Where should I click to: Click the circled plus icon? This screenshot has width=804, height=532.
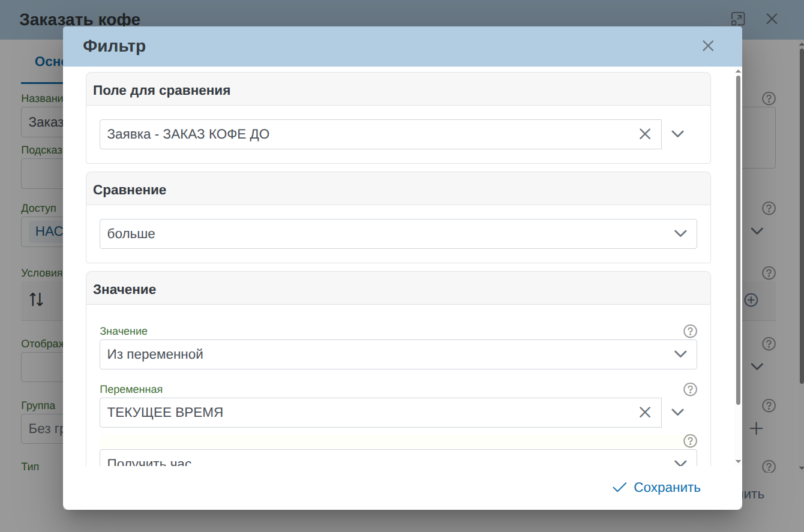[751, 300]
